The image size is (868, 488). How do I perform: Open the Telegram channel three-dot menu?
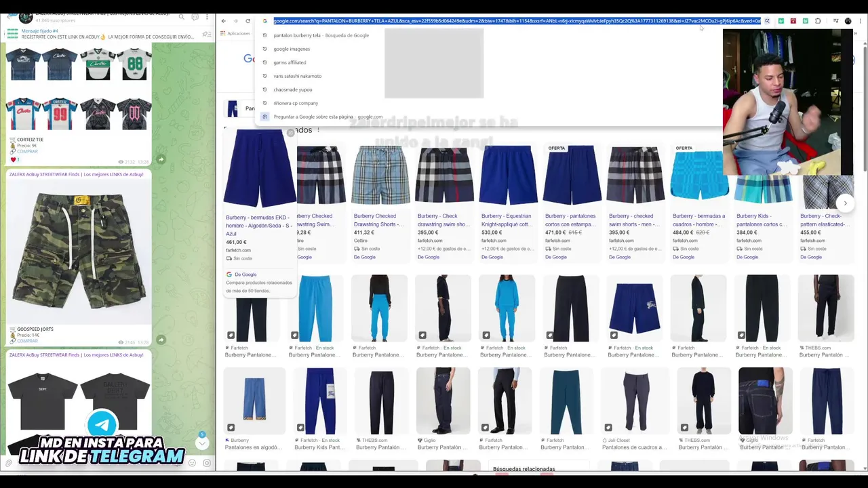pos(208,17)
